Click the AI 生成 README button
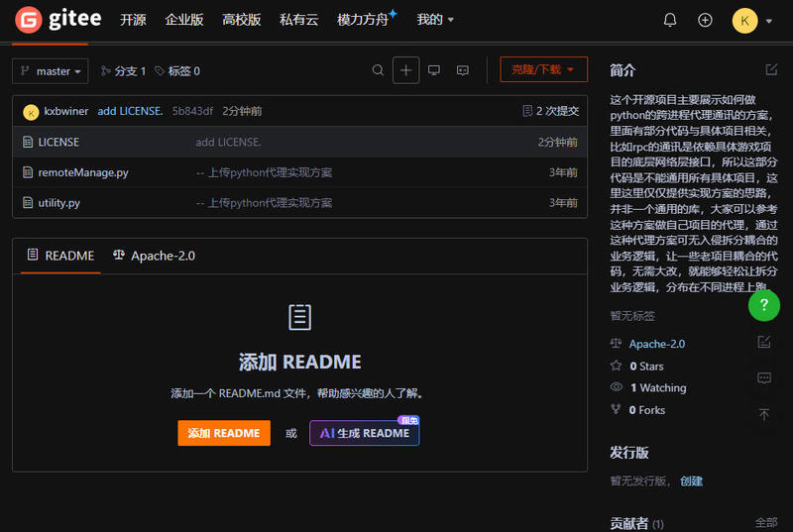The height and width of the screenshot is (532, 793). 364,433
